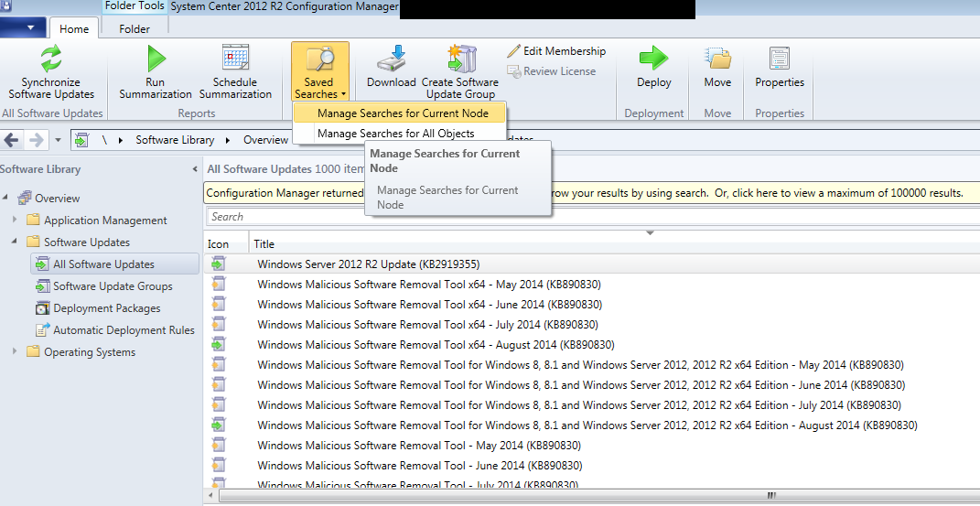Open Schedule Summarization calendar icon
This screenshot has height=506, width=980.
point(236,58)
